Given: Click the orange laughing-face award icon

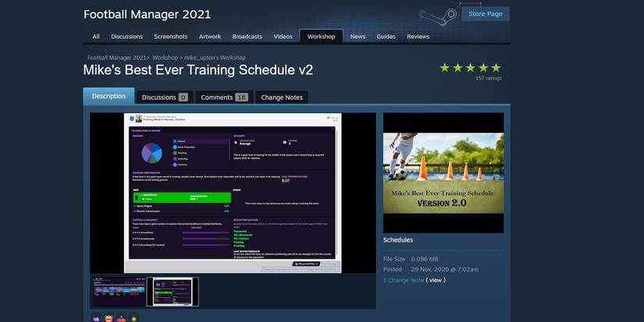Looking at the screenshot, I should coord(109,318).
